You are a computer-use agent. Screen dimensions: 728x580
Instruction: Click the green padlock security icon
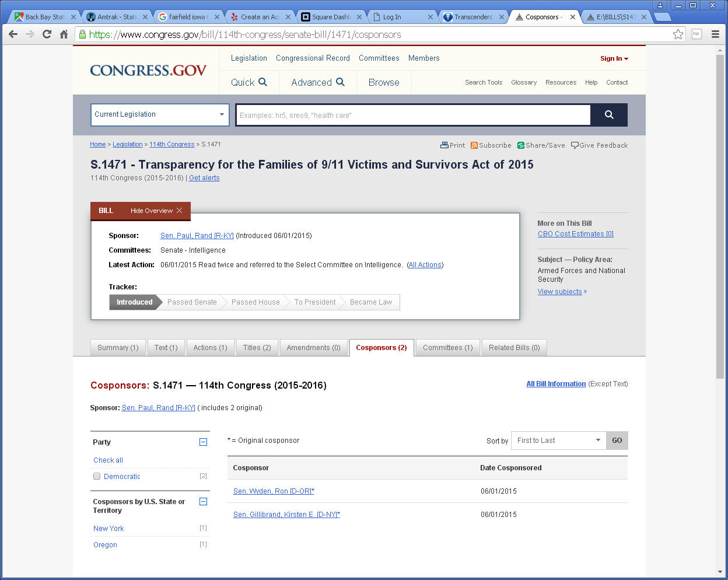[82, 34]
